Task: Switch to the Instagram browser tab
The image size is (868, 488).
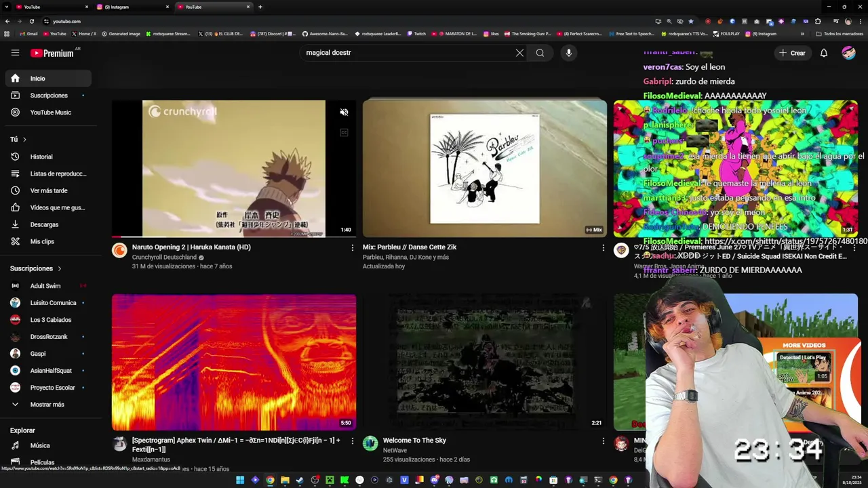Action: tap(132, 7)
